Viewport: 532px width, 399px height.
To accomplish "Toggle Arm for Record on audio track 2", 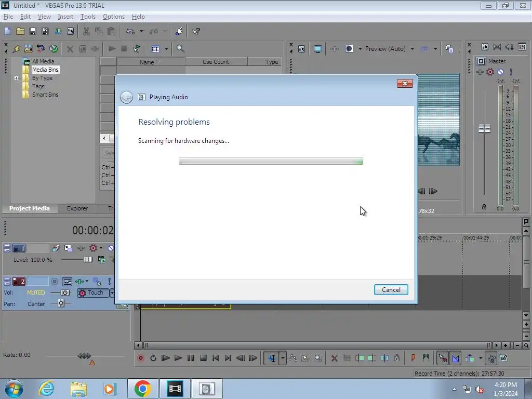I will 54,282.
